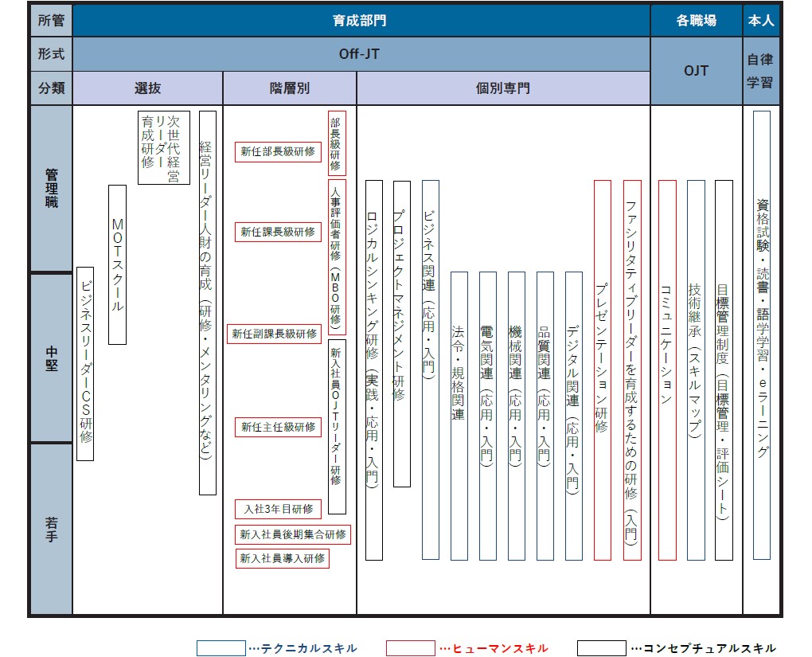Click the 育成部門 header cell
The height and width of the screenshot is (657, 812).
point(361,21)
